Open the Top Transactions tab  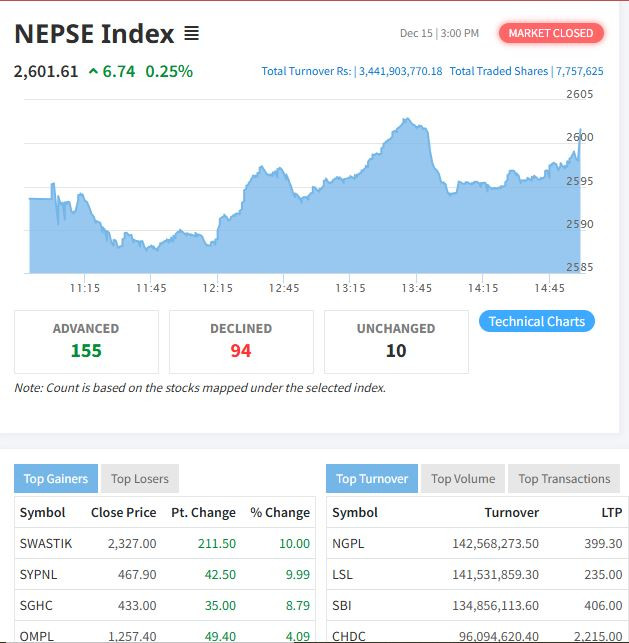564,478
